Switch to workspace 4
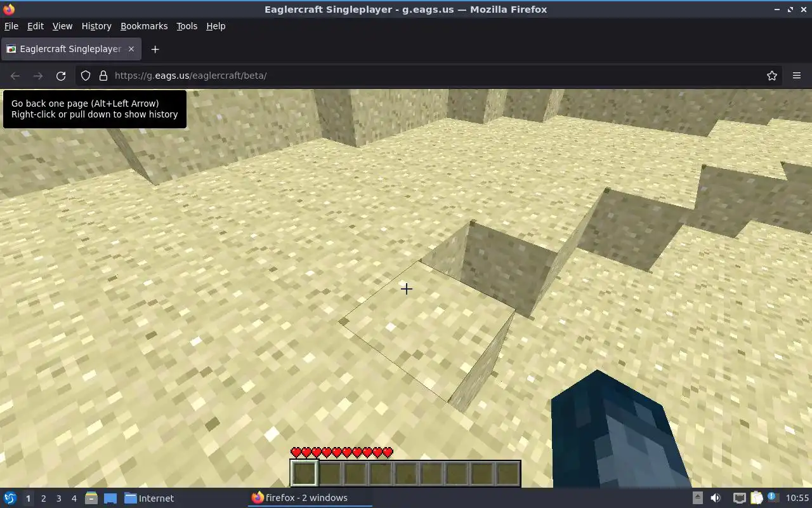 pyautogui.click(x=74, y=498)
